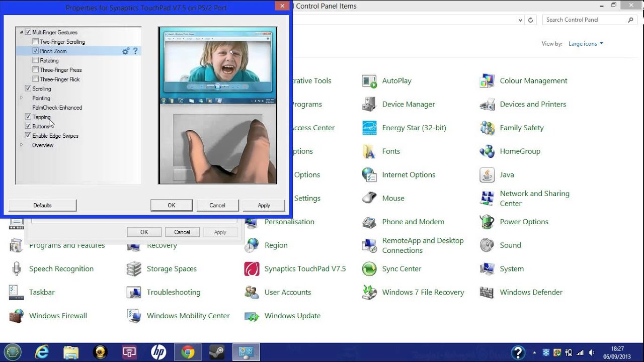
Task: Open the User Accounts link
Action: coord(288,292)
